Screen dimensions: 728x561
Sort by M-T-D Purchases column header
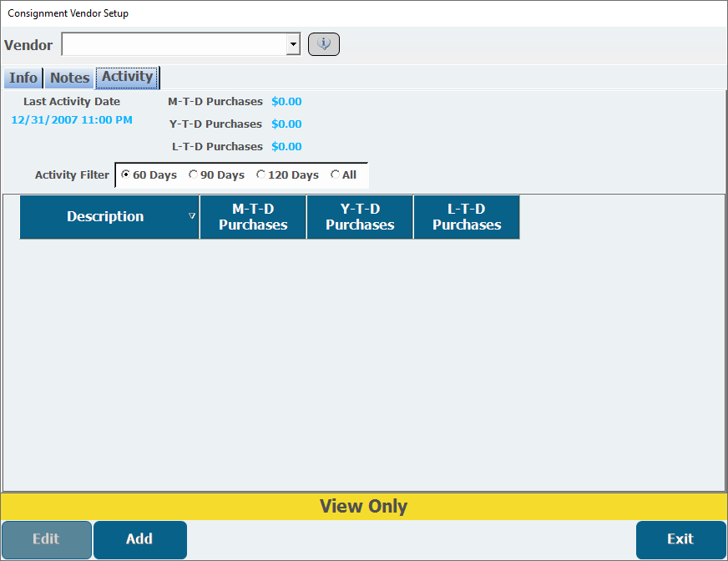tap(253, 217)
